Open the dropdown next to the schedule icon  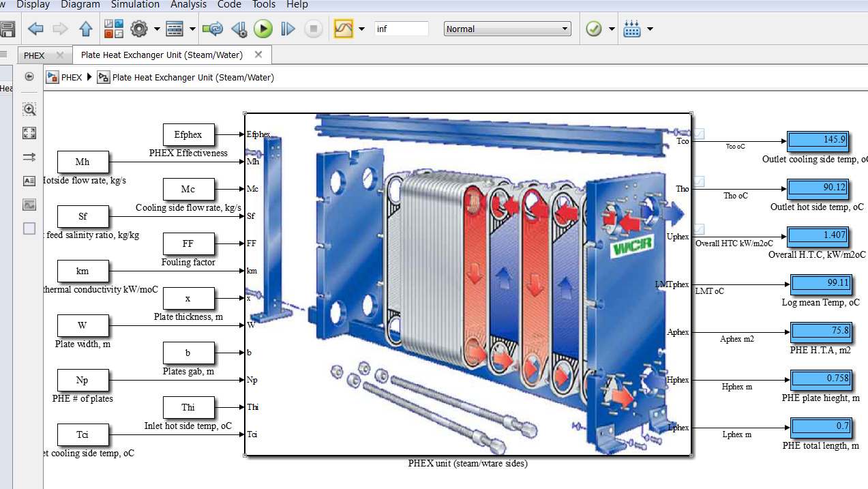[x=651, y=28]
